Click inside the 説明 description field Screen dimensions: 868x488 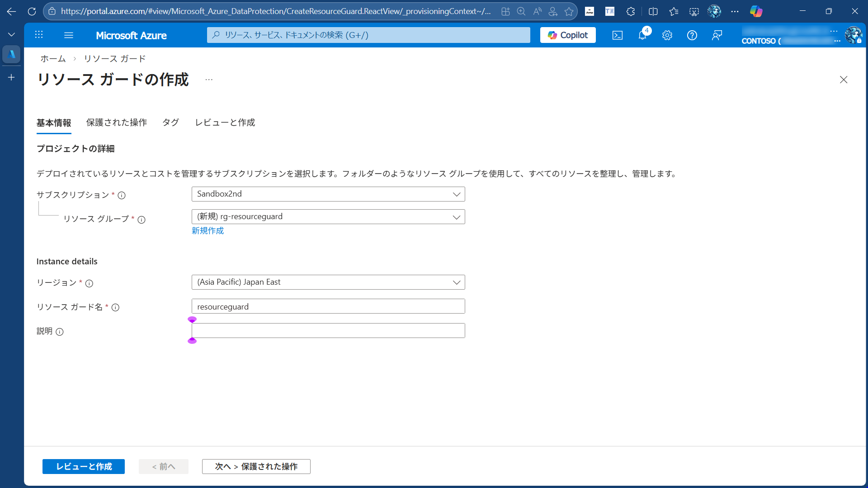pyautogui.click(x=328, y=330)
